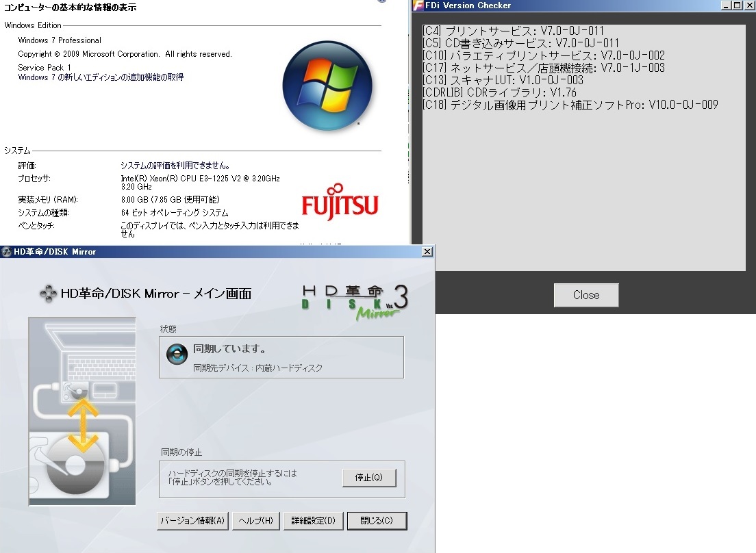Click the HD革命 title bar app icon
The height and width of the screenshot is (553, 756).
pos(6,251)
